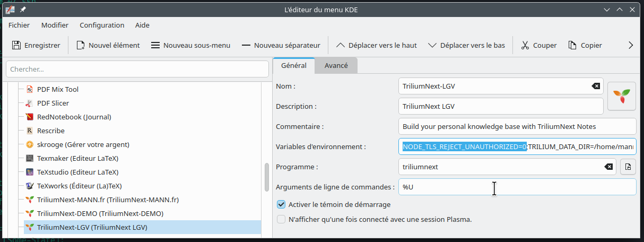Click the Texmaker icon
The width and height of the screenshot is (644, 242).
click(x=30, y=158)
